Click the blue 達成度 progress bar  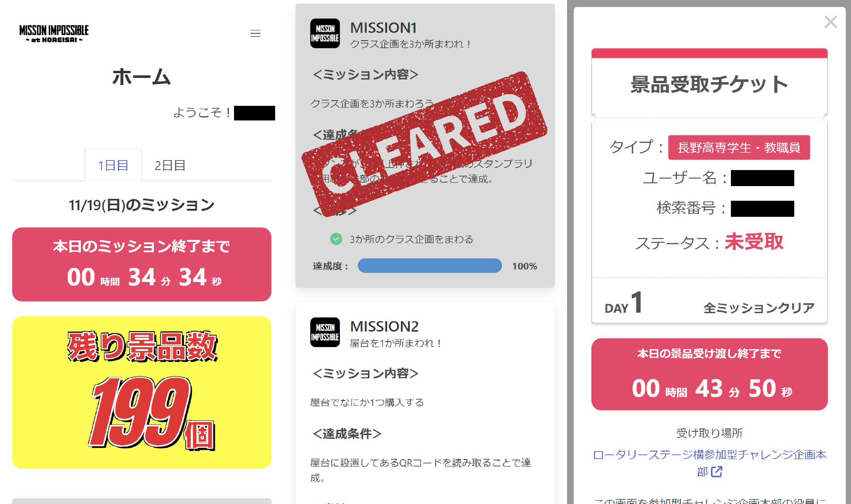(x=430, y=265)
